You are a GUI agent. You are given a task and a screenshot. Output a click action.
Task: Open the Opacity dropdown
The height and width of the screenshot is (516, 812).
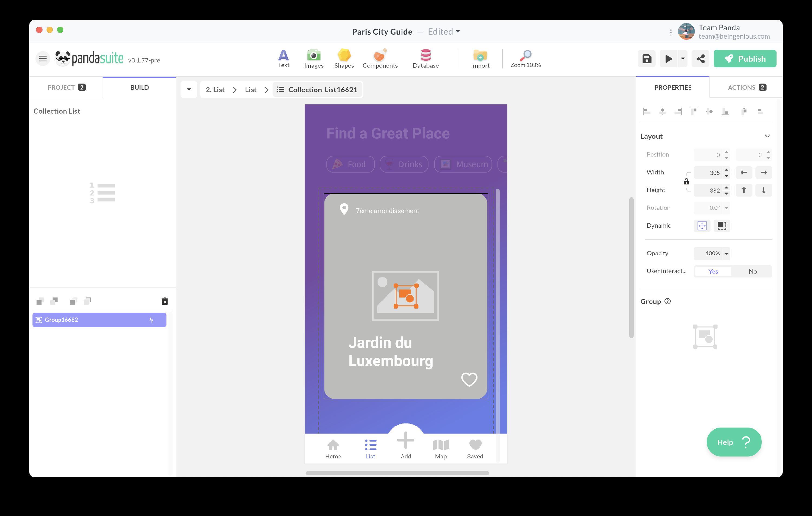click(712, 253)
